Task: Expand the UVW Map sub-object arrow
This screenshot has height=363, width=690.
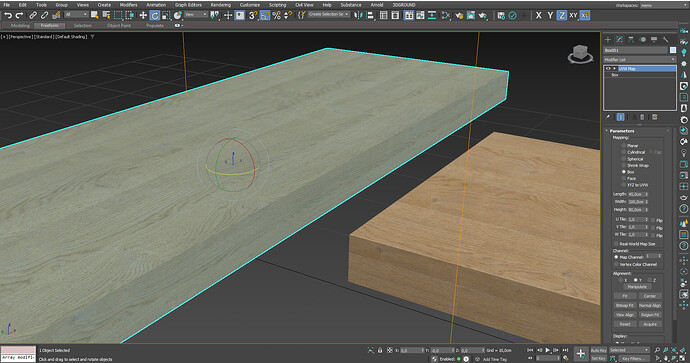Action: point(614,69)
